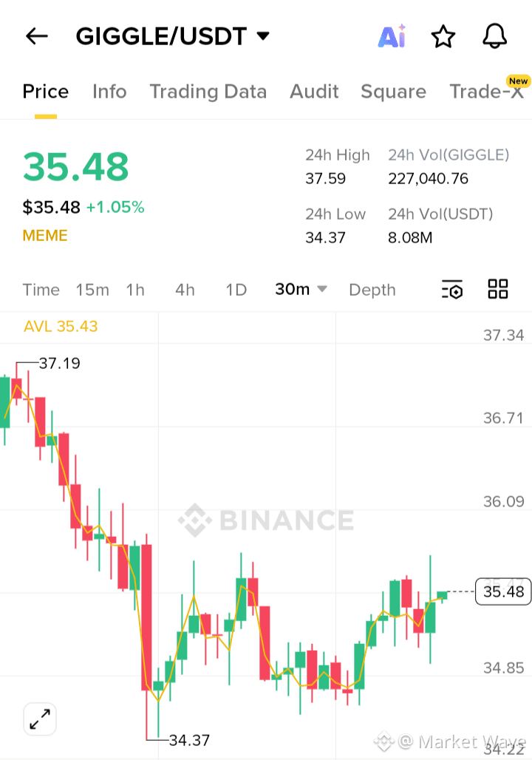Tap the 36.09 price axis label
This screenshot has width=532, height=760.
(503, 501)
